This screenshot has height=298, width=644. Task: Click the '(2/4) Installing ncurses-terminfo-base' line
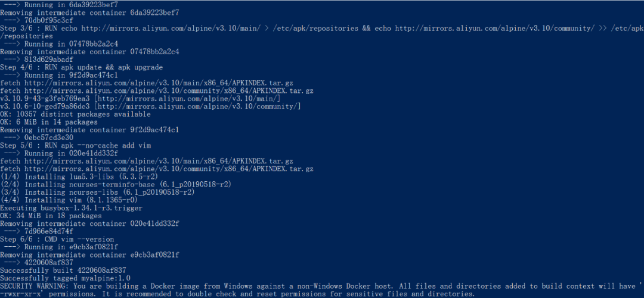[116, 185]
